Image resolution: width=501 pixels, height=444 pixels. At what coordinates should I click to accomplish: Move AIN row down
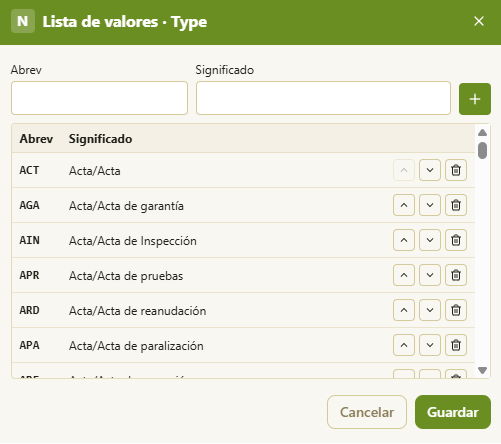tap(430, 240)
